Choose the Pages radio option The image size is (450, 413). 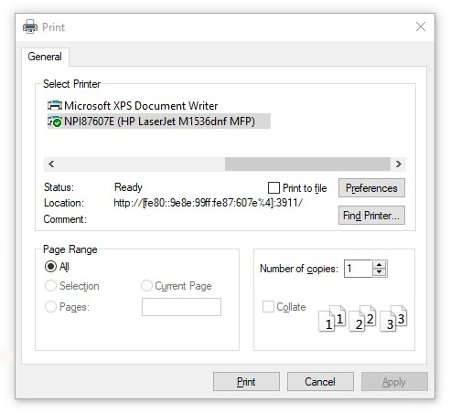[x=51, y=307]
